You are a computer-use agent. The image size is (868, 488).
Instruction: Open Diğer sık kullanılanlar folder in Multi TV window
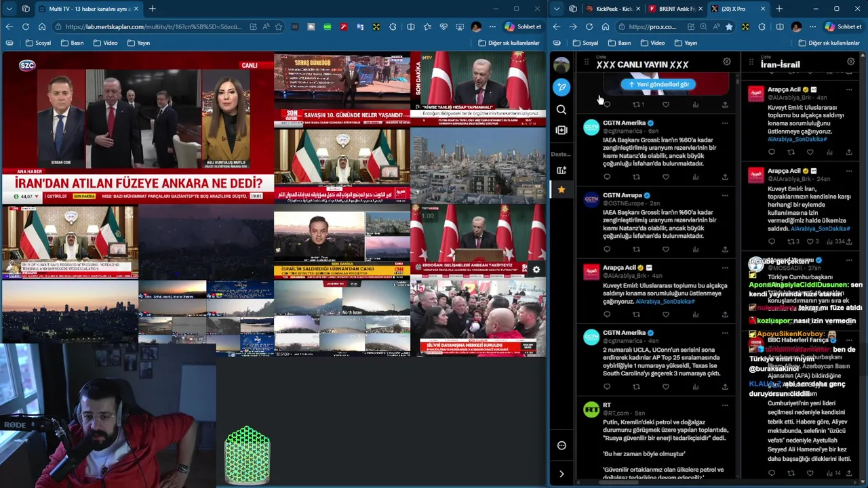click(509, 43)
